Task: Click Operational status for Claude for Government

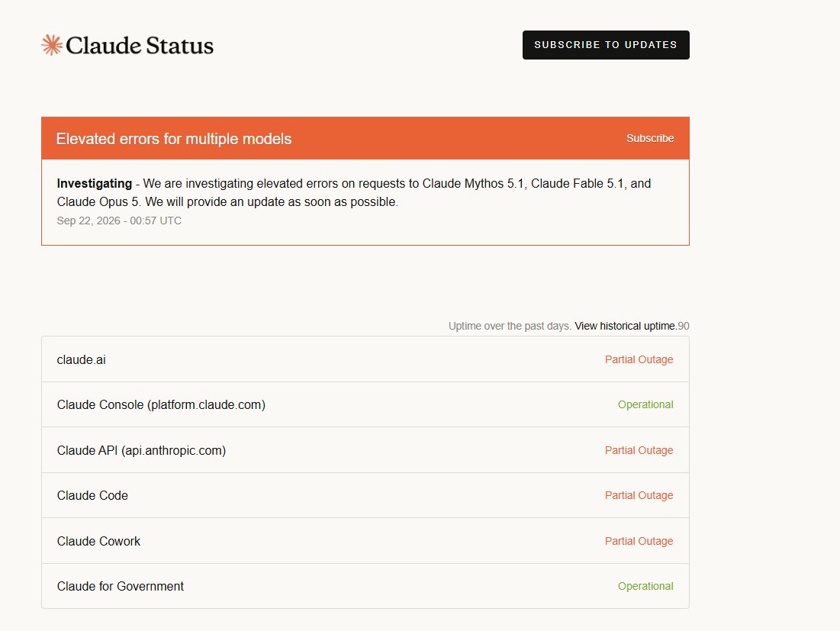Action: [x=645, y=586]
